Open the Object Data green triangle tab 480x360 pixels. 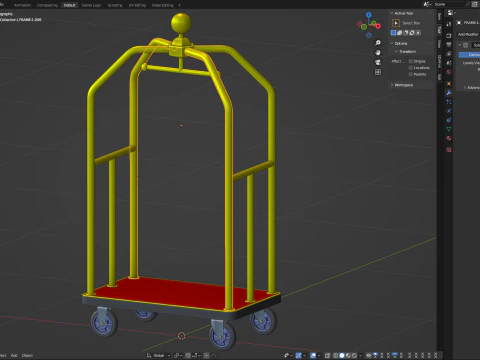449,129
